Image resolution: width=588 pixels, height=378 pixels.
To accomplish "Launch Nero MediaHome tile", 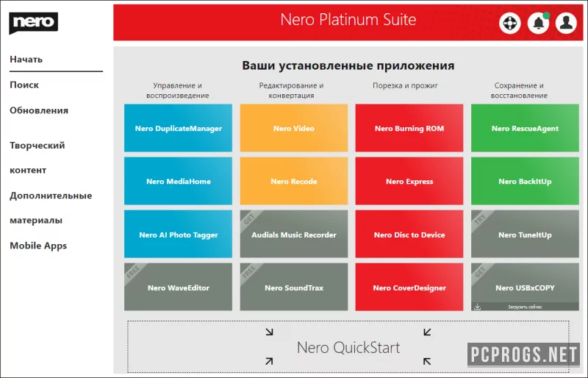I will [178, 181].
